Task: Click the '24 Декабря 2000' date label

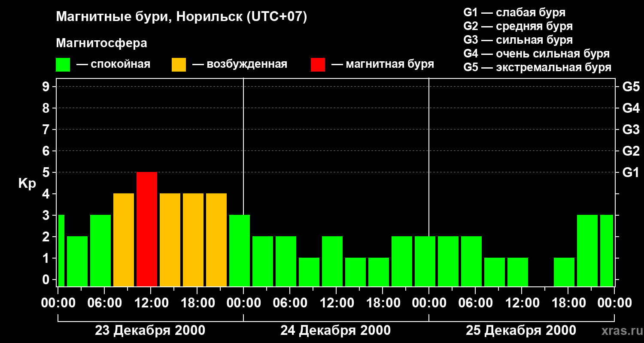Action: tap(336, 331)
